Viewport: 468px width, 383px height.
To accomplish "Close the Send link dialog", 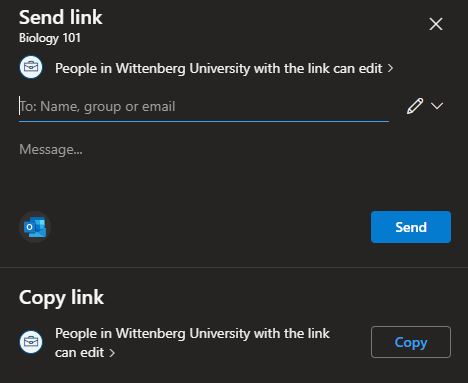I will coord(436,24).
